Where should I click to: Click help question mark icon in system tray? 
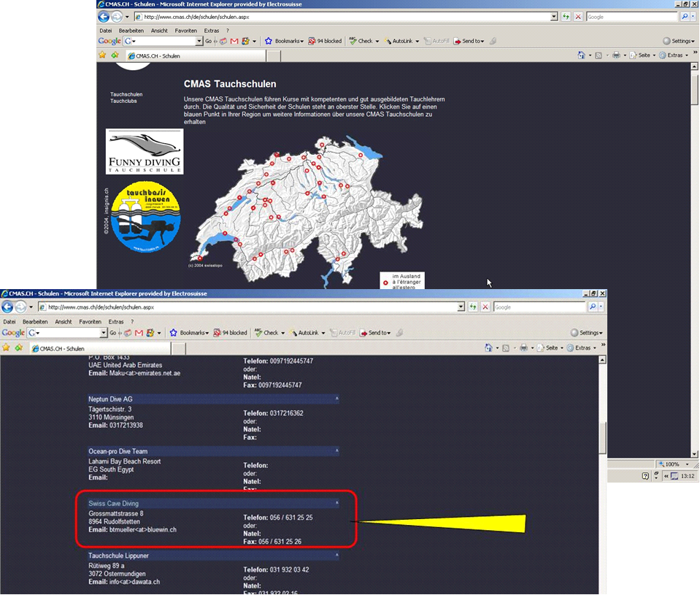tap(645, 476)
